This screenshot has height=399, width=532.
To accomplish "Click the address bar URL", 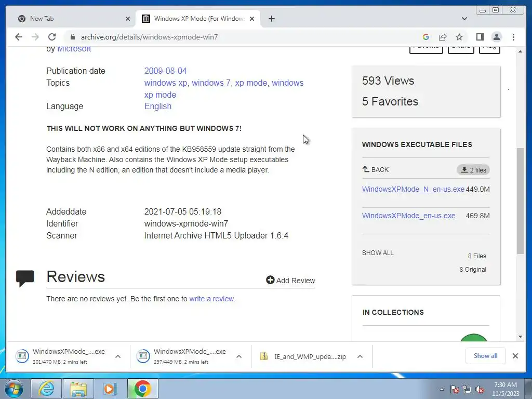I will [149, 37].
